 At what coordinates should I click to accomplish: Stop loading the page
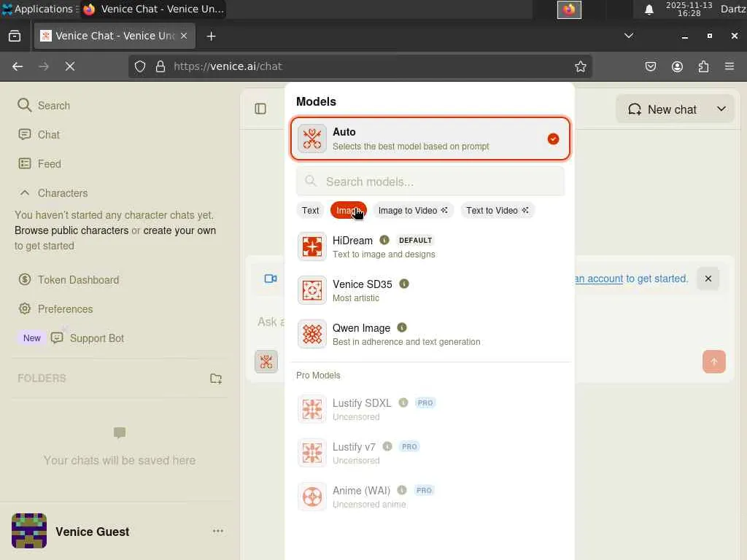point(70,66)
